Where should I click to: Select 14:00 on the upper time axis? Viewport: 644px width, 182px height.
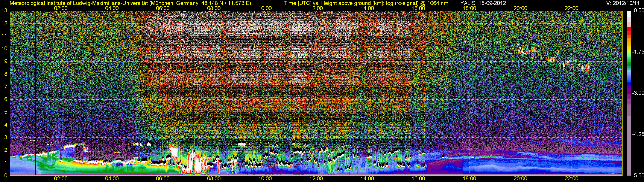coord(367,8)
